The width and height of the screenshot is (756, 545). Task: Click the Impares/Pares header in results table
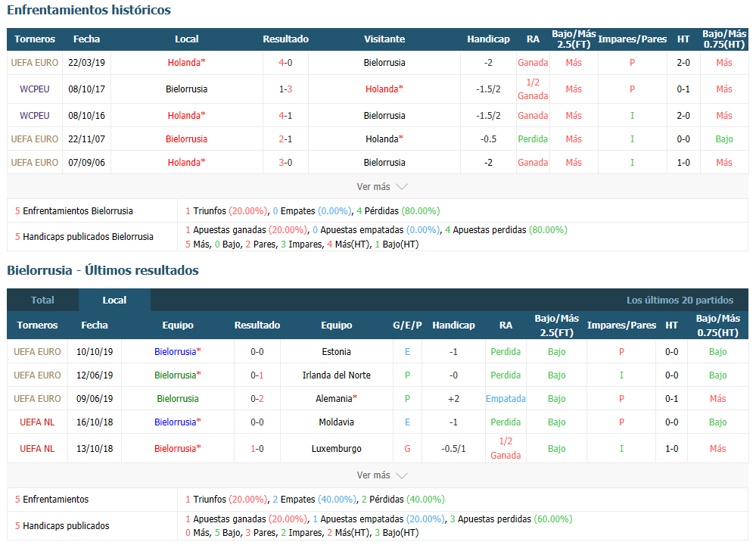tap(621, 325)
